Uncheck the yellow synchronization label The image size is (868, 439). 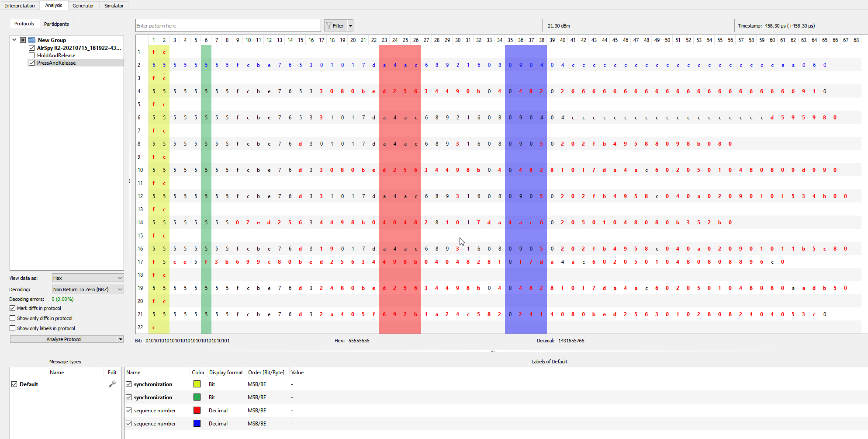[x=129, y=384]
